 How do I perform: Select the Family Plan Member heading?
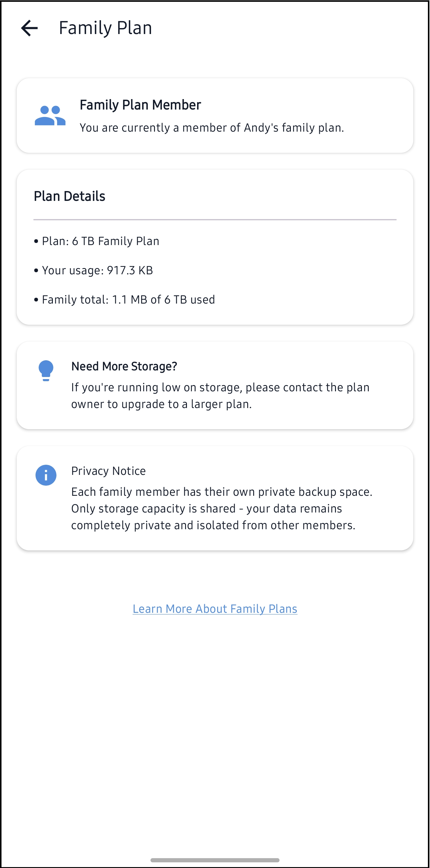pyautogui.click(x=140, y=105)
